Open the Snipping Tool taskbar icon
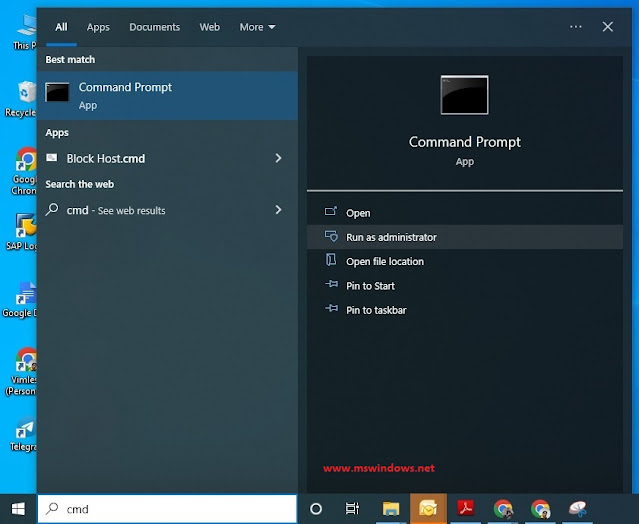The width and height of the screenshot is (639, 524). tap(578, 509)
